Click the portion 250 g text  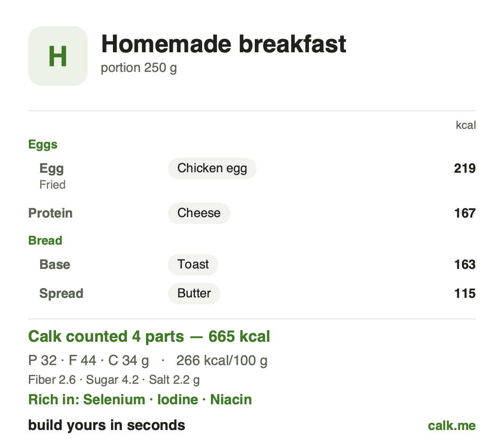[139, 68]
